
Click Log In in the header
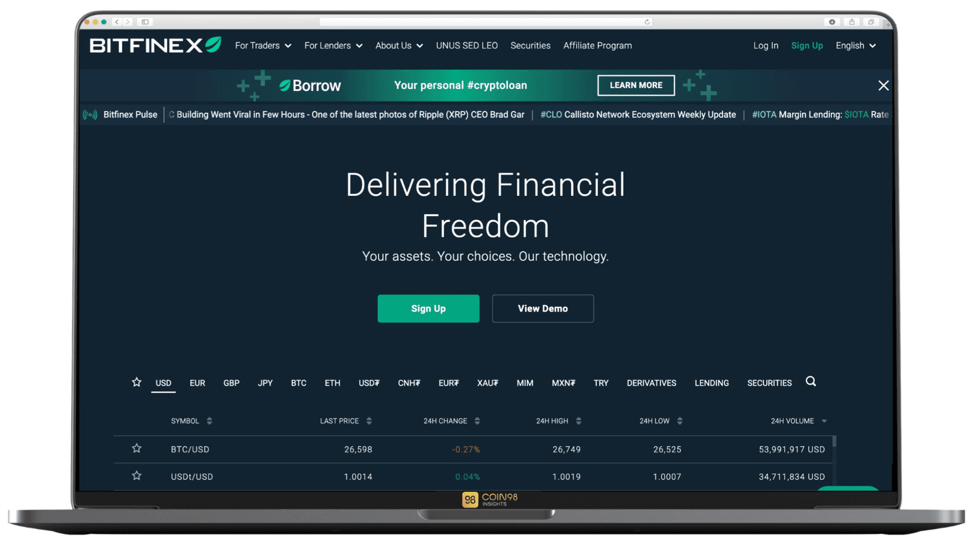pyautogui.click(x=766, y=45)
